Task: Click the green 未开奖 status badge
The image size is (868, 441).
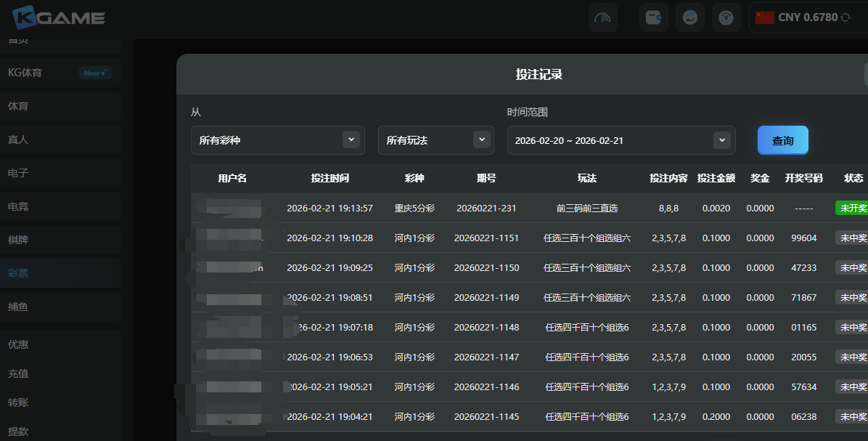Action: pos(852,208)
